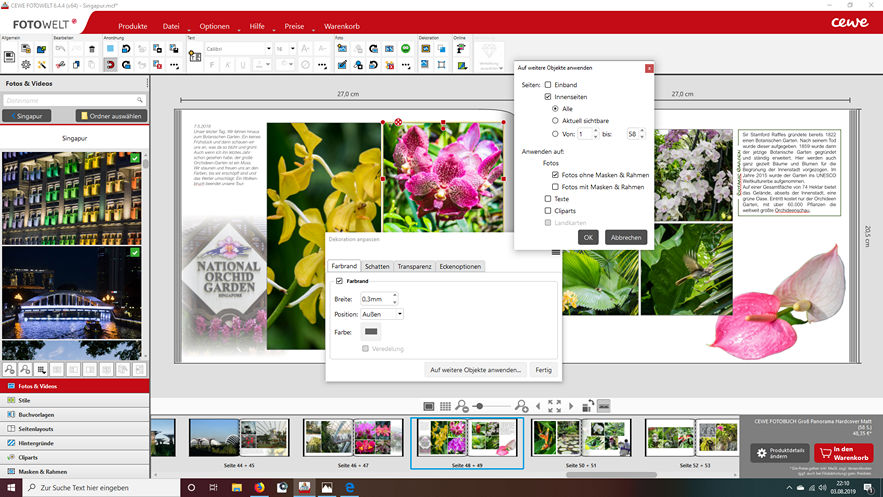Viewport: 883px width, 497px height.
Task: Go to next page arrow
Action: (571, 407)
